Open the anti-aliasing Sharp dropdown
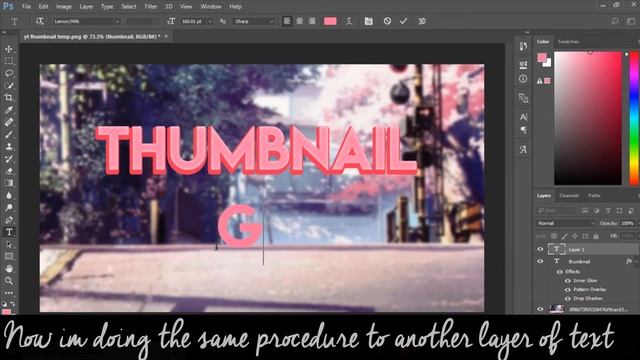The image size is (640, 360). click(253, 21)
